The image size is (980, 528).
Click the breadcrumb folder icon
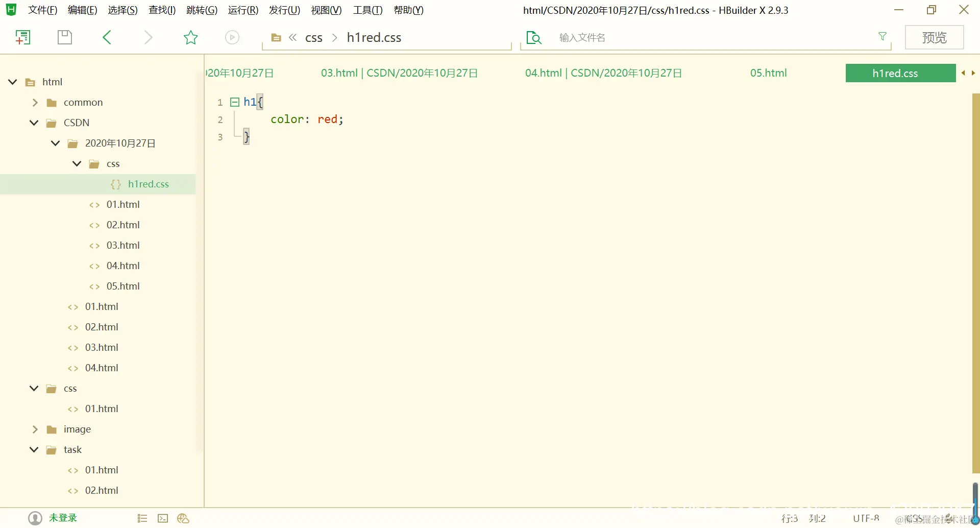coord(276,37)
